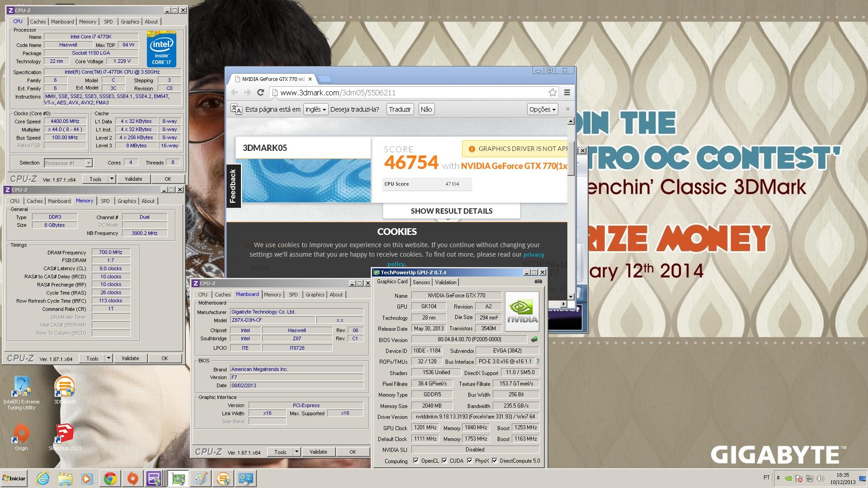Expand hidden system tray icons arrow
Viewport: 868px width, 488px height.
pyautogui.click(x=778, y=478)
